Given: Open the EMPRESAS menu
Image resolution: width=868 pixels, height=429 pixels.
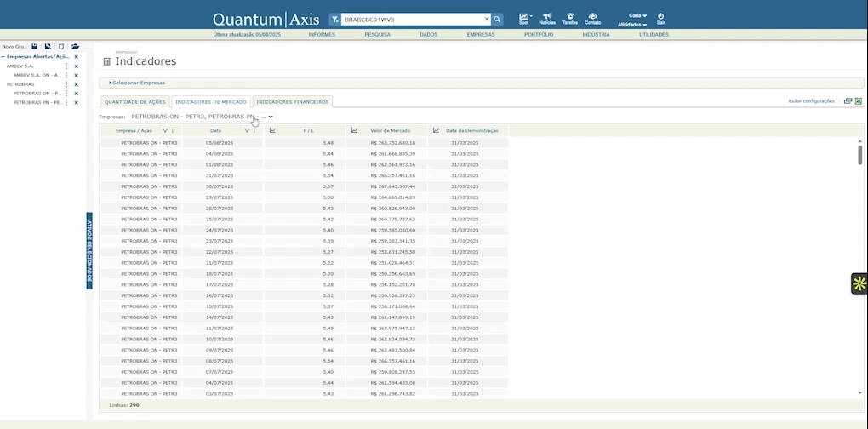Looking at the screenshot, I should click(481, 34).
